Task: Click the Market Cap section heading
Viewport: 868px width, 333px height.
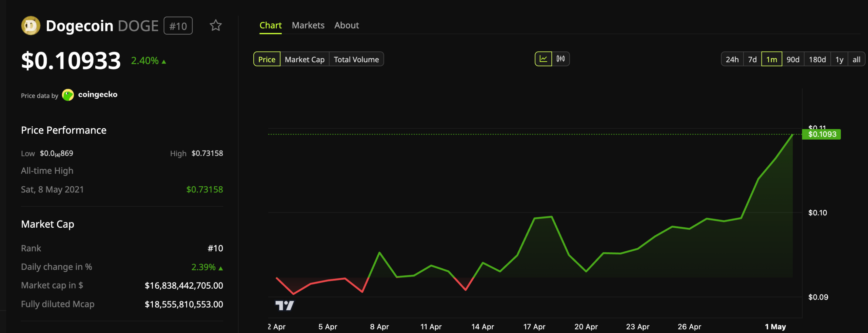Action: coord(47,224)
